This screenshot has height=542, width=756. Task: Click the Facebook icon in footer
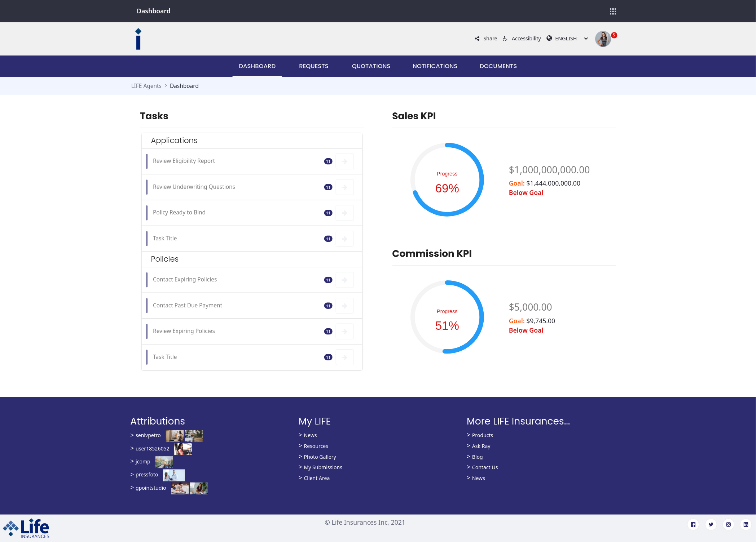[693, 524]
